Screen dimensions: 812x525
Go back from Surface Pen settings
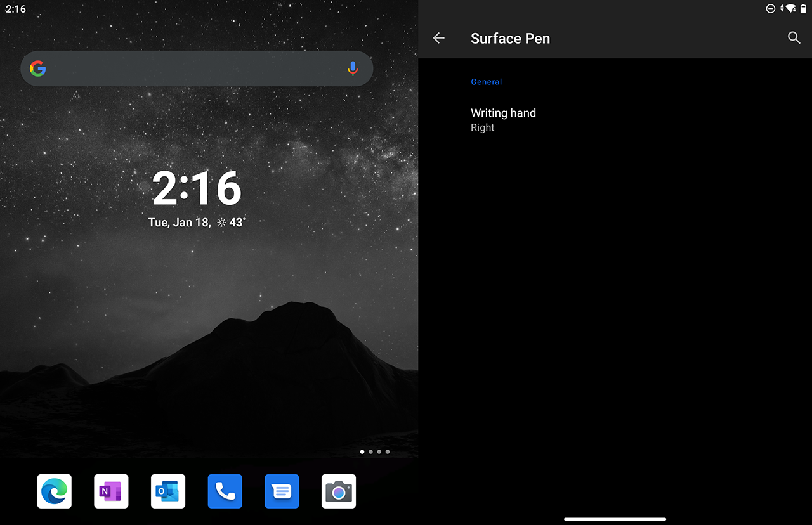coord(438,38)
